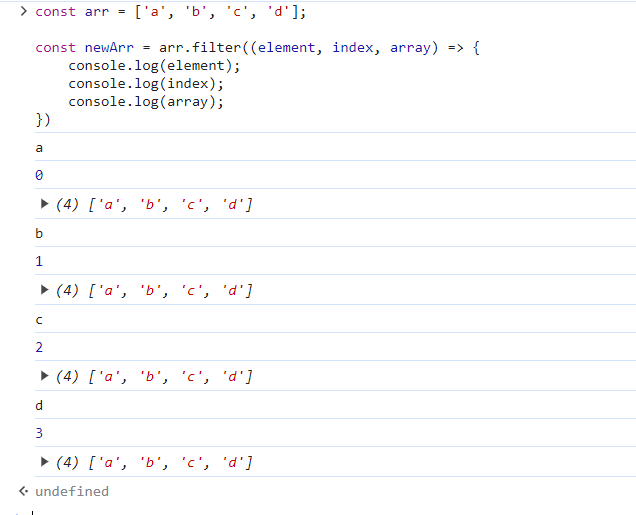Click the array preview text after index 0

click(x=154, y=204)
